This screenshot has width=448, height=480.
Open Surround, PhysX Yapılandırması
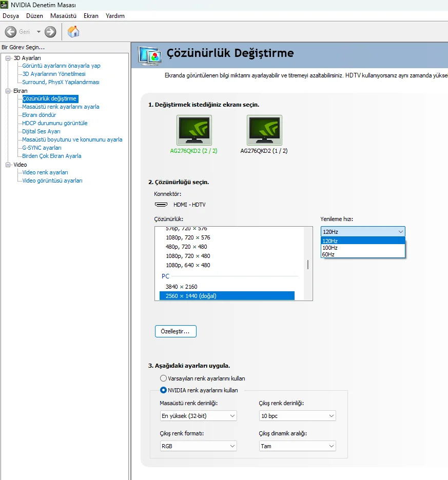pos(61,83)
